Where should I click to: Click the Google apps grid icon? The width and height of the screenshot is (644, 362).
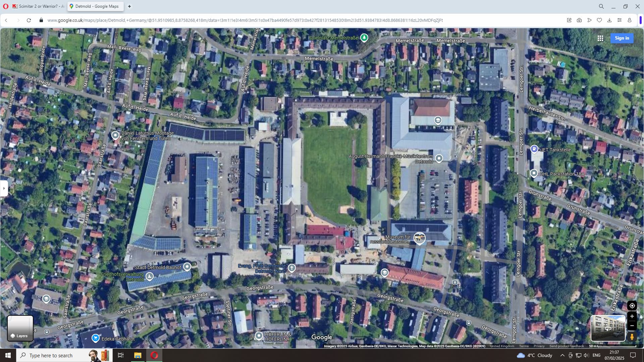tap(600, 38)
